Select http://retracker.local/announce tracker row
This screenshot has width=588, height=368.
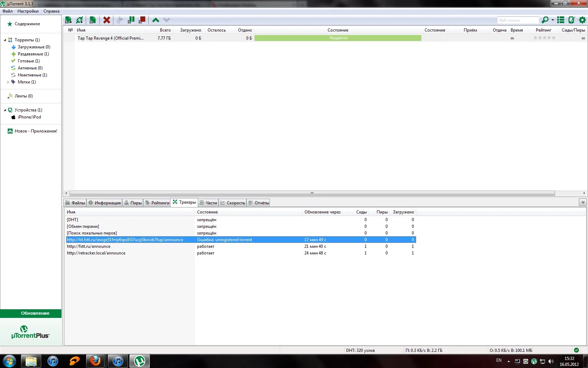tap(241, 253)
